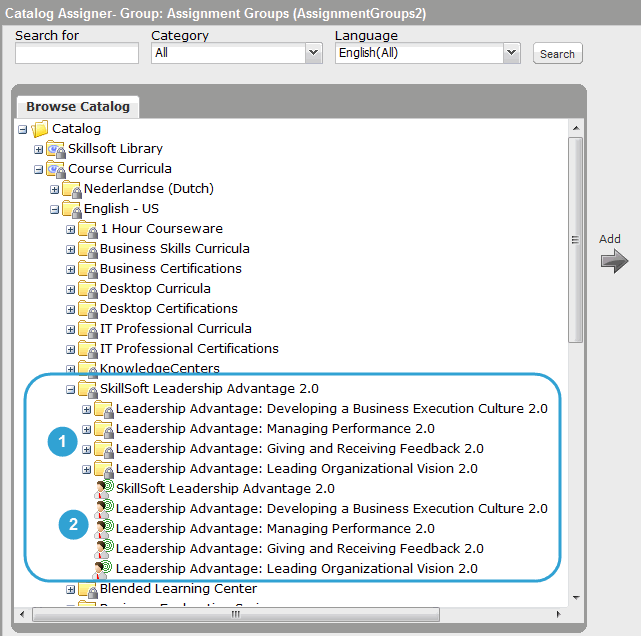The width and height of the screenshot is (641, 636).
Task: Click the Skillsoft Library folder icon
Action: 56,149
